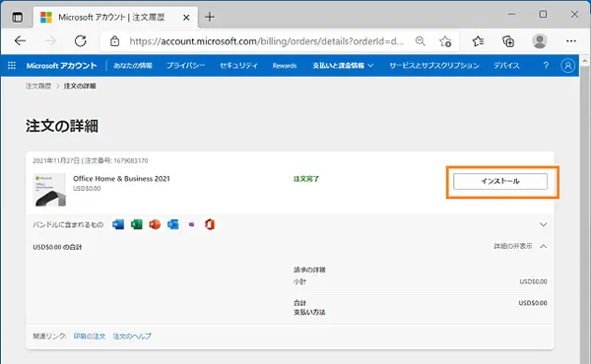Select the Outlook icon in bundle

(x=173, y=224)
